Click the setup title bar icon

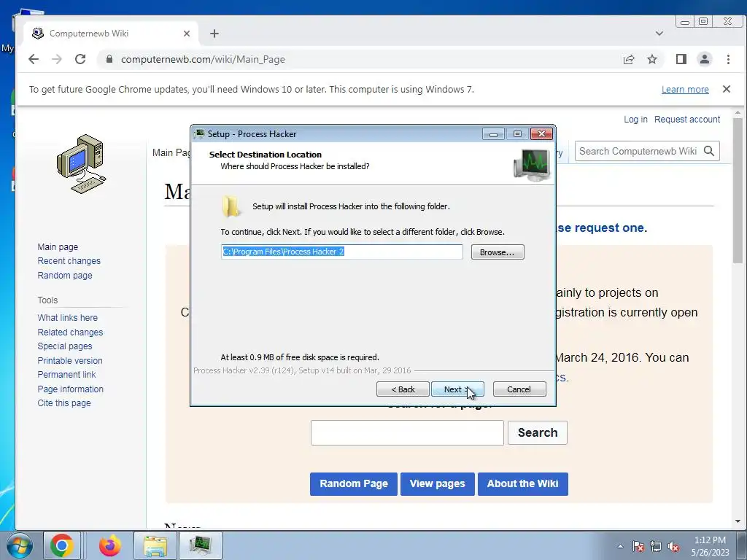(200, 134)
